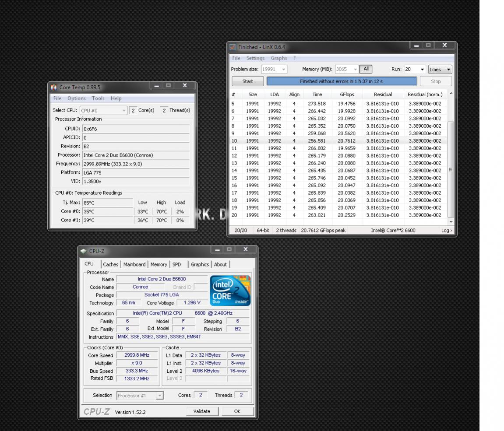Click the 2 threads status bar entry
Screen dimensions: 504x431
tap(286, 230)
